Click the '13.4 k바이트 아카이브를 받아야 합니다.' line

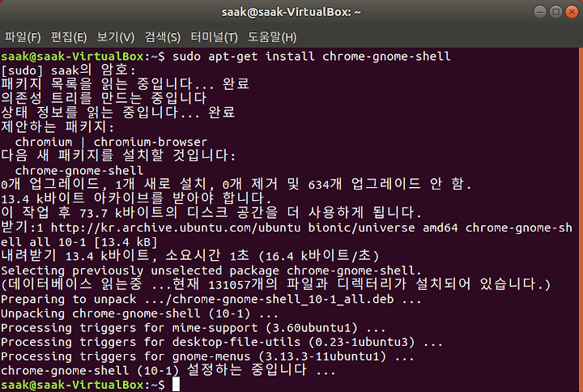[136, 198]
